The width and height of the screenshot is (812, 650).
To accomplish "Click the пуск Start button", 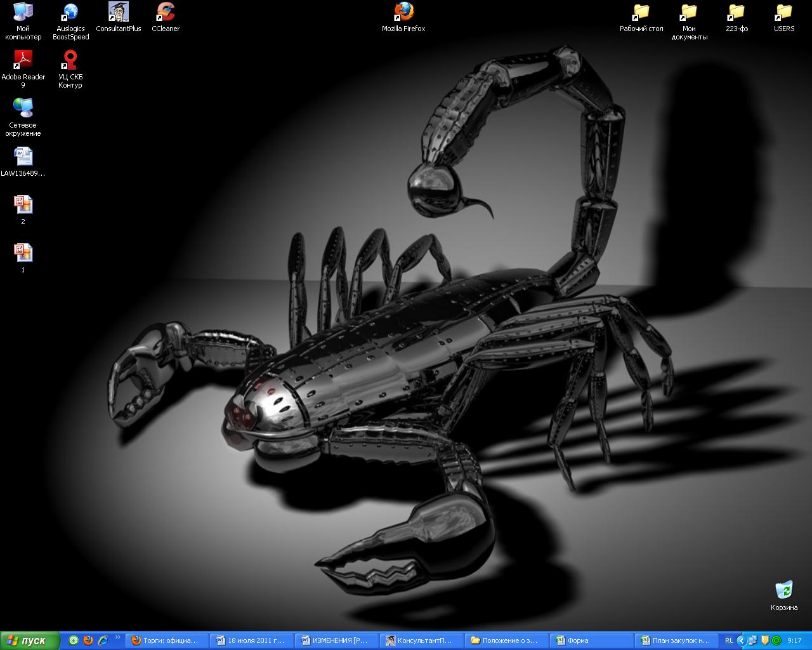I will click(29, 640).
